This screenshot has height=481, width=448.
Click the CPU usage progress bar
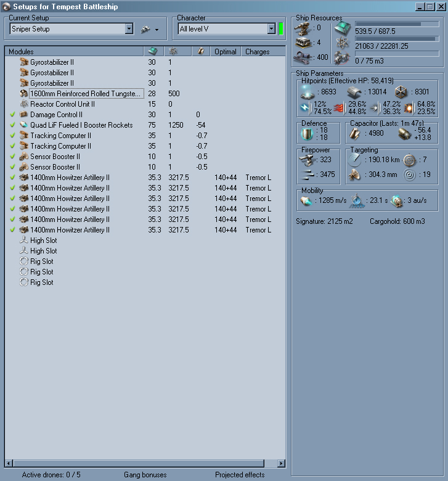397,24
